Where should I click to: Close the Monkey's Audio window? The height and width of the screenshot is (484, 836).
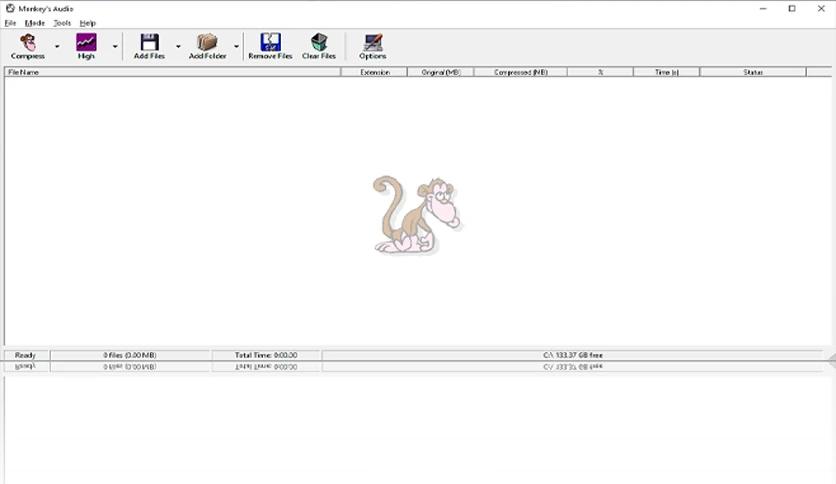[821, 9]
